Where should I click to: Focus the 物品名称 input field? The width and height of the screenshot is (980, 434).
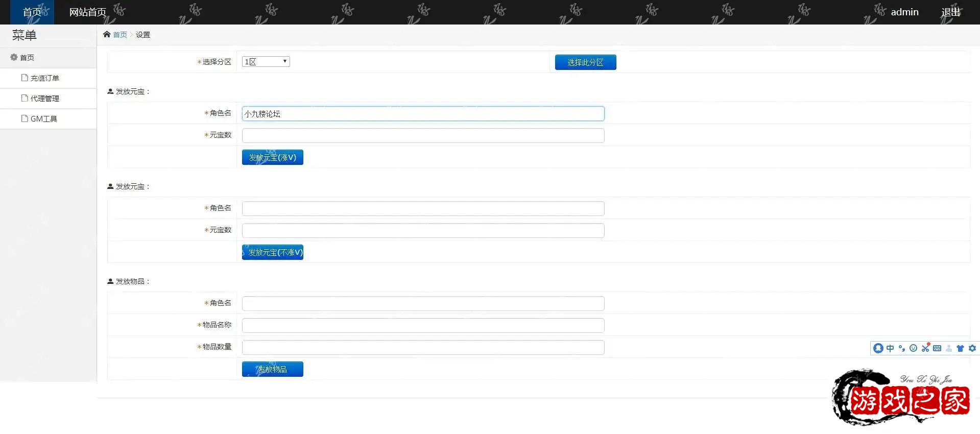click(423, 325)
